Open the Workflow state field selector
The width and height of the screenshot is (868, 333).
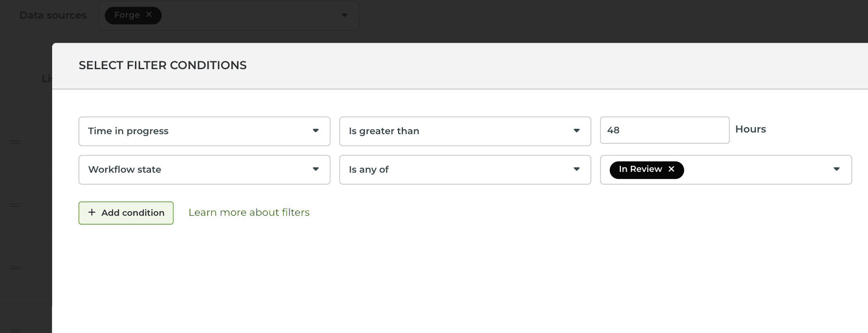199,170
